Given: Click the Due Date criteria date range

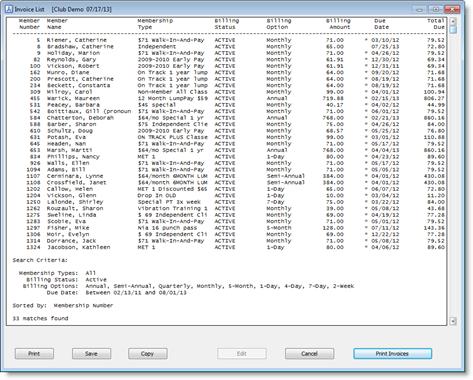Looking at the screenshot, I should pos(136,293).
